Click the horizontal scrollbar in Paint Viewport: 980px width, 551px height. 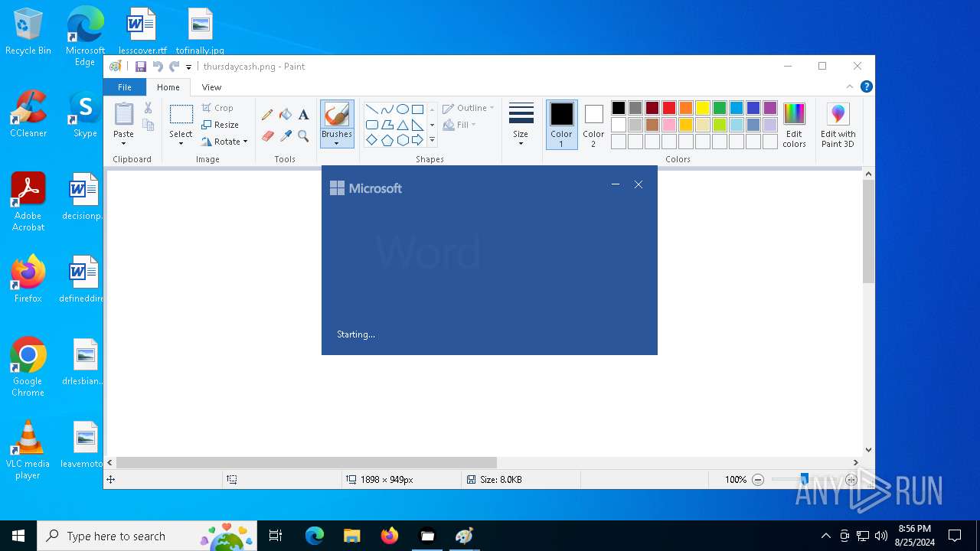(x=306, y=462)
